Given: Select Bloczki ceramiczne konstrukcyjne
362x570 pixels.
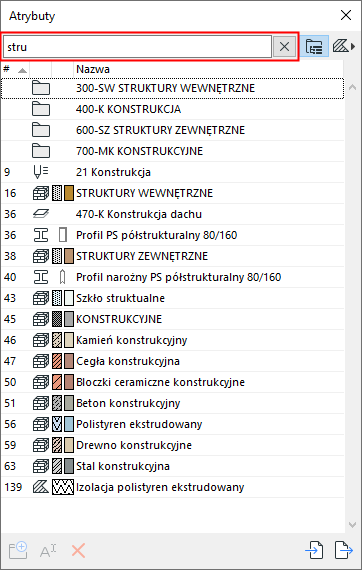Looking at the screenshot, I should [173, 382].
